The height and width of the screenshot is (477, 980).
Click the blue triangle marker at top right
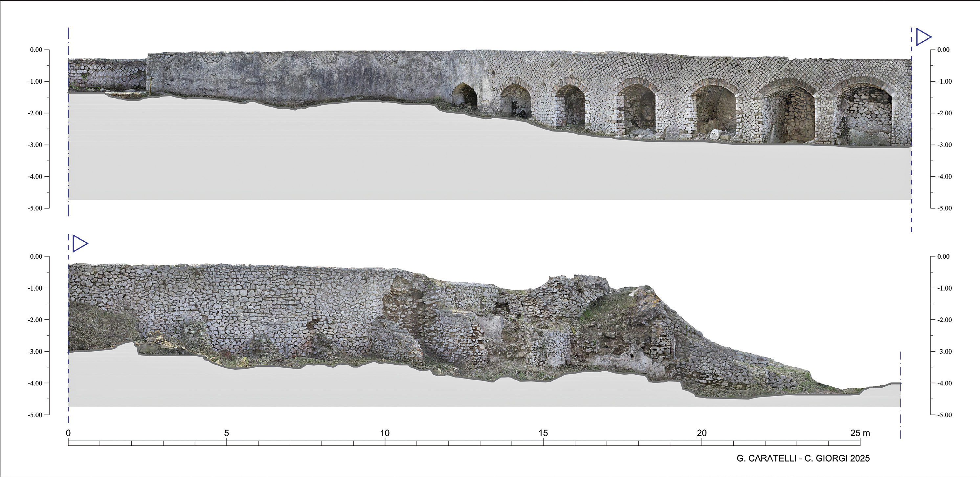point(923,37)
